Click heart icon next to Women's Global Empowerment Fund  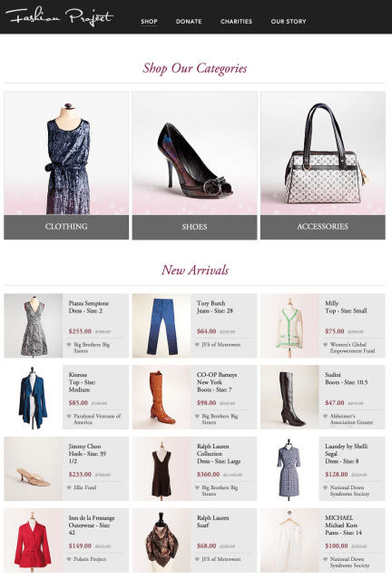coord(326,344)
